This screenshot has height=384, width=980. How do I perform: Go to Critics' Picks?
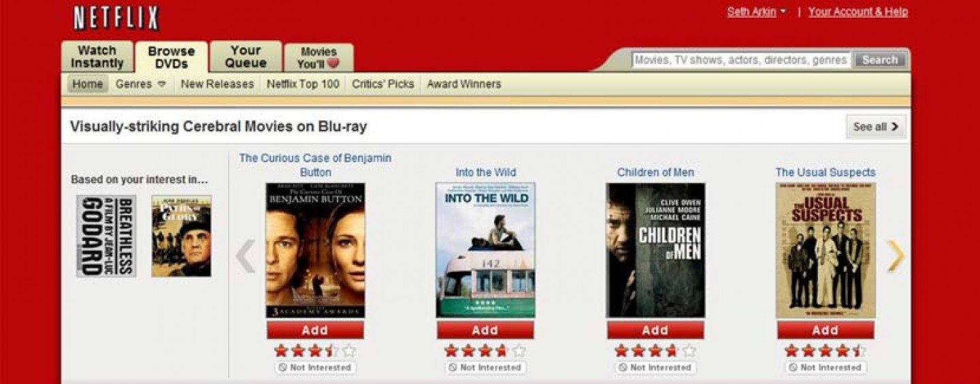click(382, 84)
